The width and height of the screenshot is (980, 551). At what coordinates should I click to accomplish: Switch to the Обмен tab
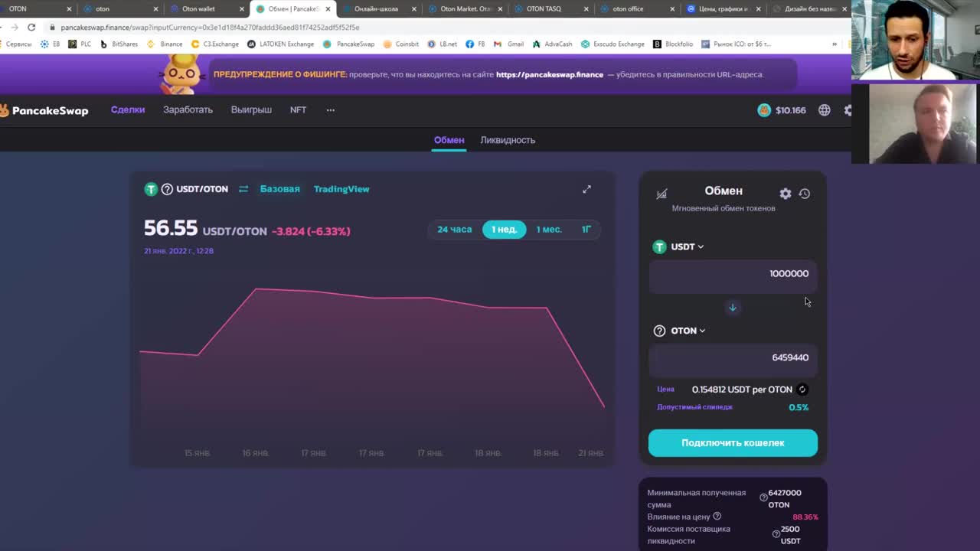[x=449, y=140]
